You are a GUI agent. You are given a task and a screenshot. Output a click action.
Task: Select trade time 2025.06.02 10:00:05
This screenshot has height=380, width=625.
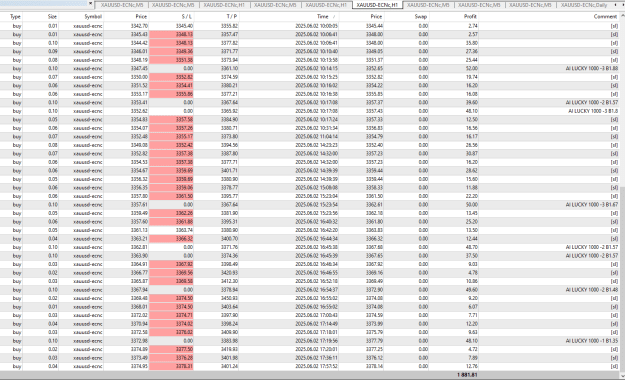click(316, 26)
